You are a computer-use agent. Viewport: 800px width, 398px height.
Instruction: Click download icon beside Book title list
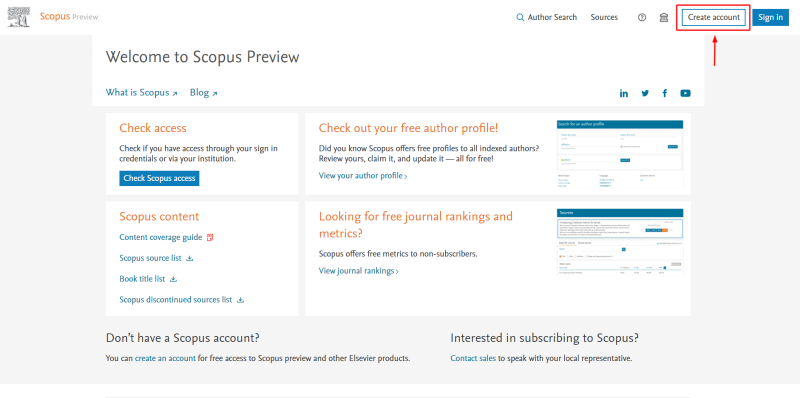click(173, 279)
